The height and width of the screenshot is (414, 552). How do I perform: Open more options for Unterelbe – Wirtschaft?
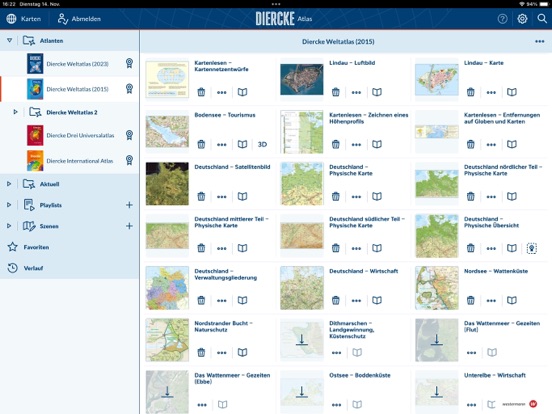coord(471,405)
